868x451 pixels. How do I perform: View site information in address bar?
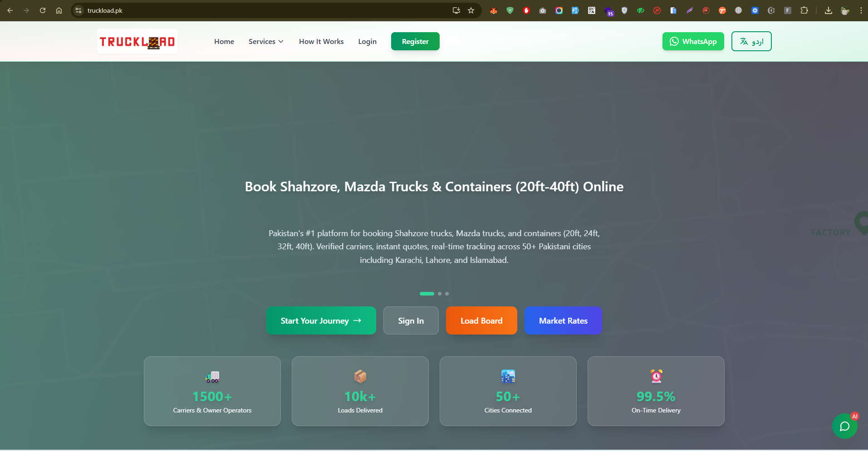[79, 10]
